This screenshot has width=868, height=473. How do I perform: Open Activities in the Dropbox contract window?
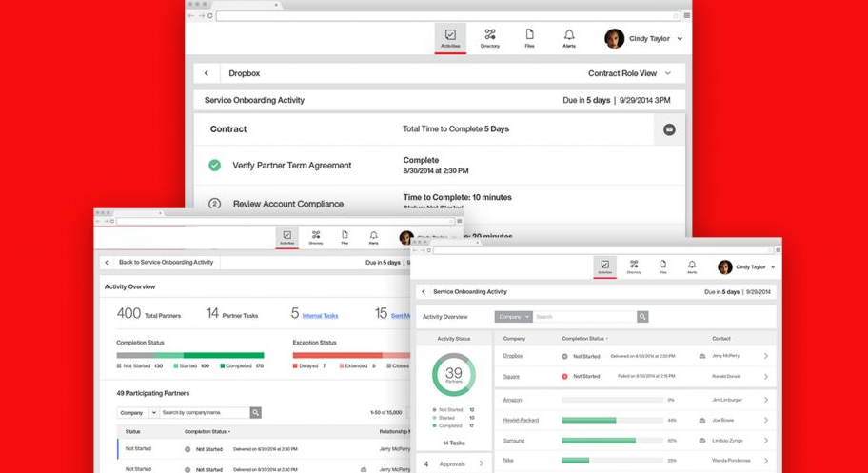click(450, 38)
